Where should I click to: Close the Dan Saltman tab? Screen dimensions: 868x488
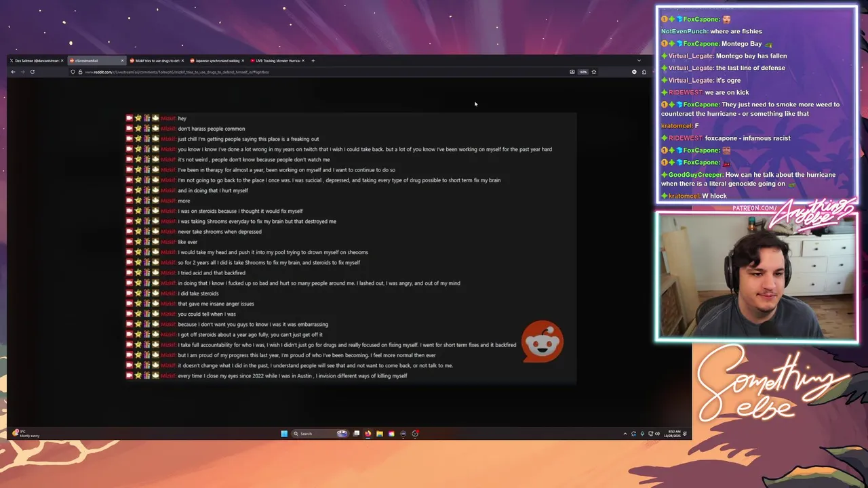(62, 60)
